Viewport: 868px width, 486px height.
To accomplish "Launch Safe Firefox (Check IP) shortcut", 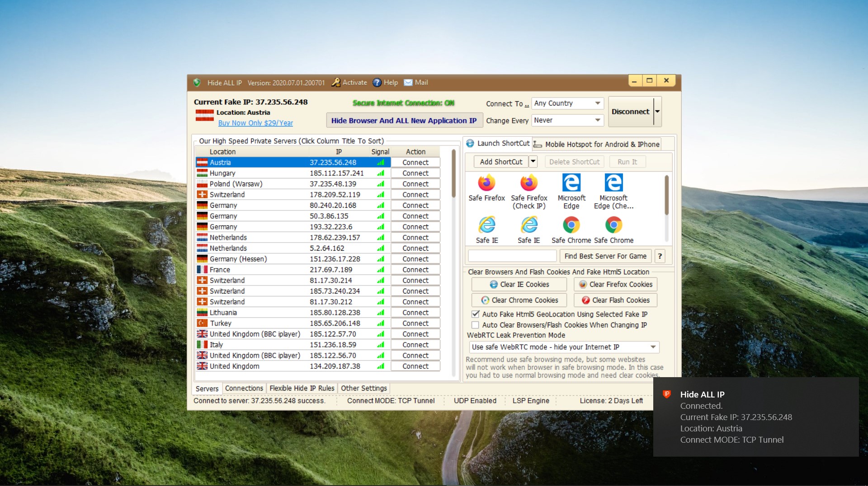I will coord(529,192).
